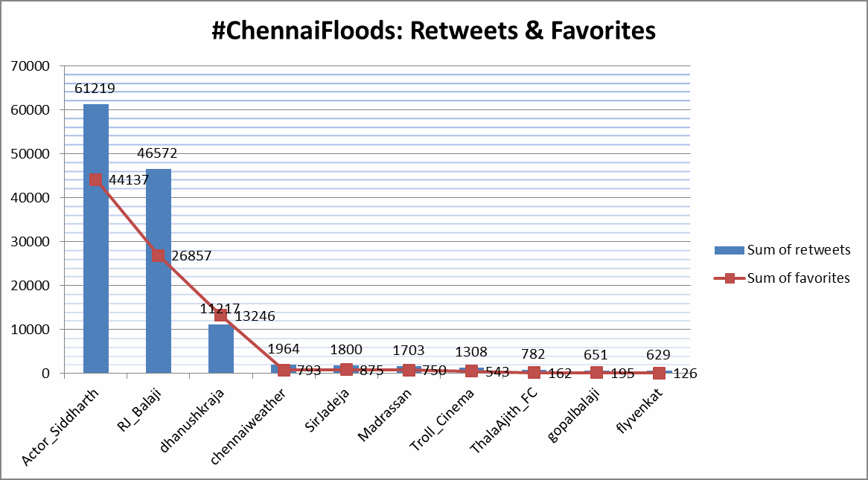
Task: Select the dhanushkraja favorites marker
Action: tap(221, 315)
